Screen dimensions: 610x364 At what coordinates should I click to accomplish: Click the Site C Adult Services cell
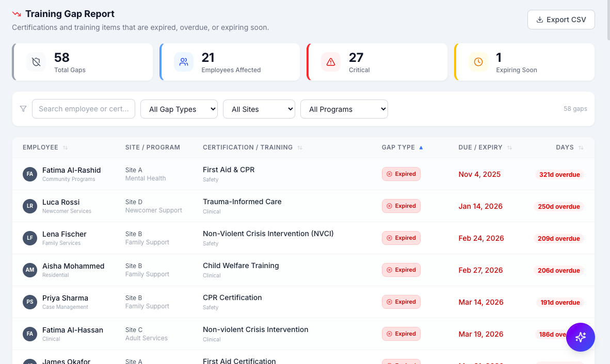pyautogui.click(x=146, y=334)
